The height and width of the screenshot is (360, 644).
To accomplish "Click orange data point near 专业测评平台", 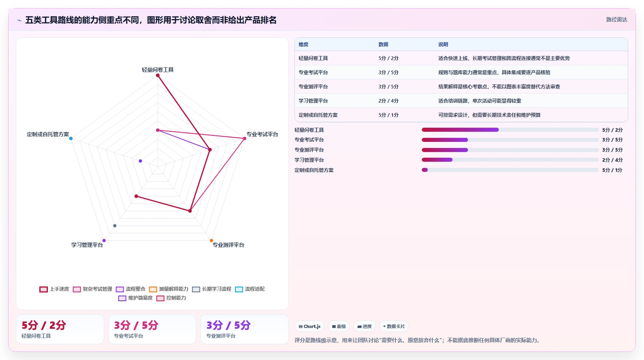I will [x=211, y=240].
